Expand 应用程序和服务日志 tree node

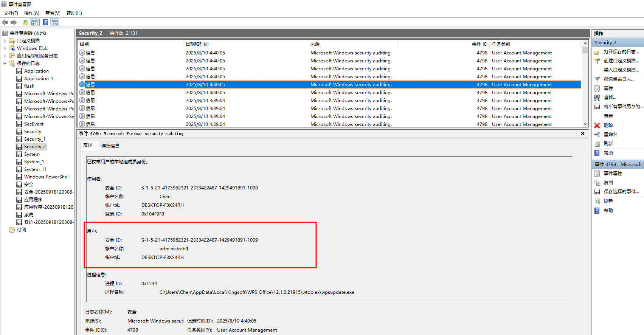(x=5, y=56)
